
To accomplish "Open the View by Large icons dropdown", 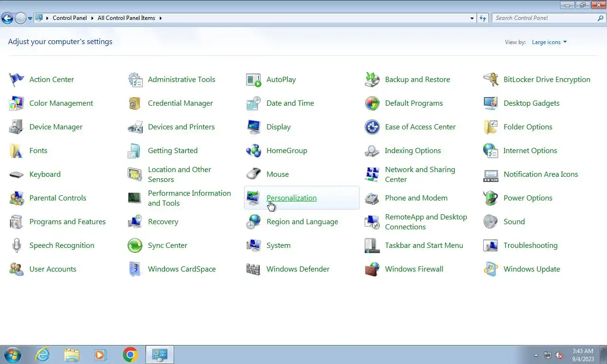I will (x=549, y=42).
